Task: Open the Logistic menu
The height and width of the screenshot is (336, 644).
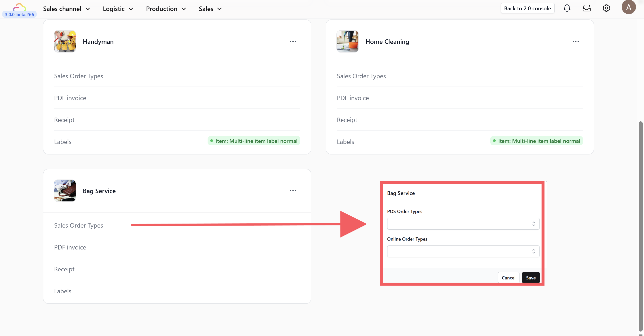Action: [x=118, y=9]
